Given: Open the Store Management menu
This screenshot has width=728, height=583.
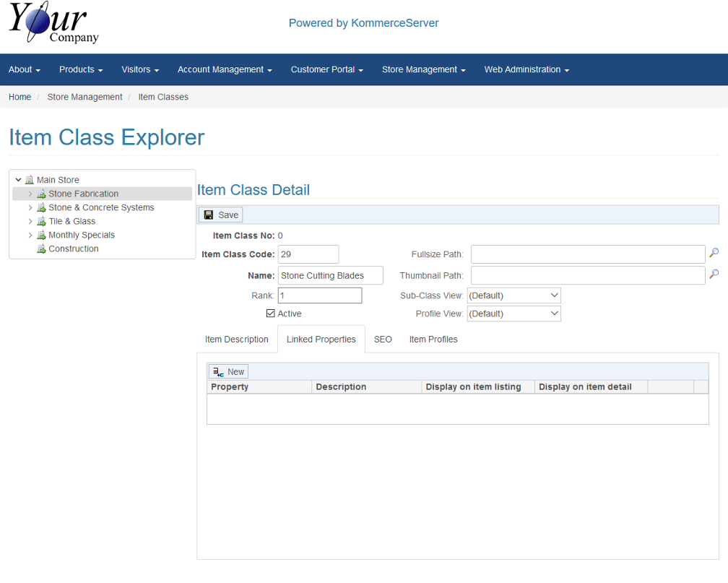Looking at the screenshot, I should click(x=423, y=70).
